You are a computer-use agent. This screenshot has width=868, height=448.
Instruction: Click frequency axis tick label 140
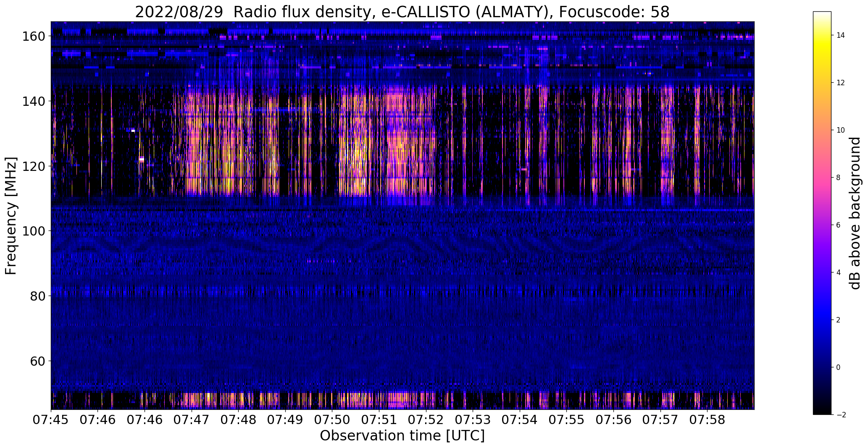click(34, 101)
